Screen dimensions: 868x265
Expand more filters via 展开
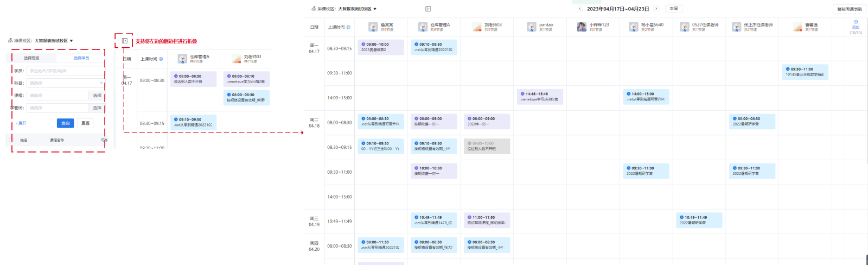(x=21, y=123)
